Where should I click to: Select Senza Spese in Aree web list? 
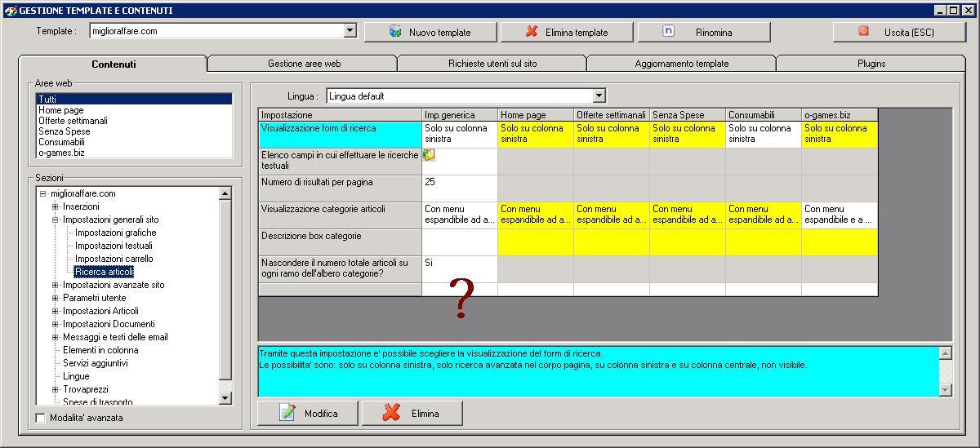coord(134,131)
